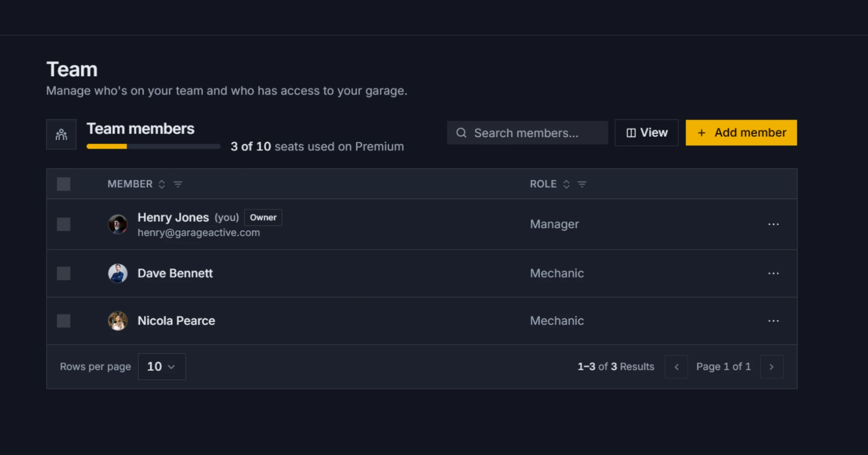Sort by Role column arrows
Image resolution: width=868 pixels, height=455 pixels.
(566, 184)
